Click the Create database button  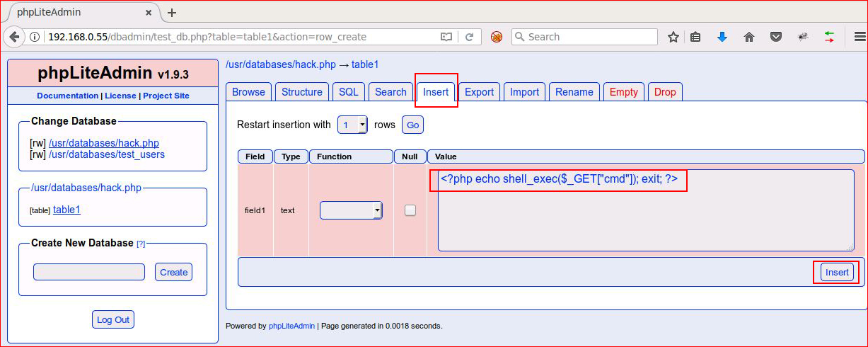[174, 272]
